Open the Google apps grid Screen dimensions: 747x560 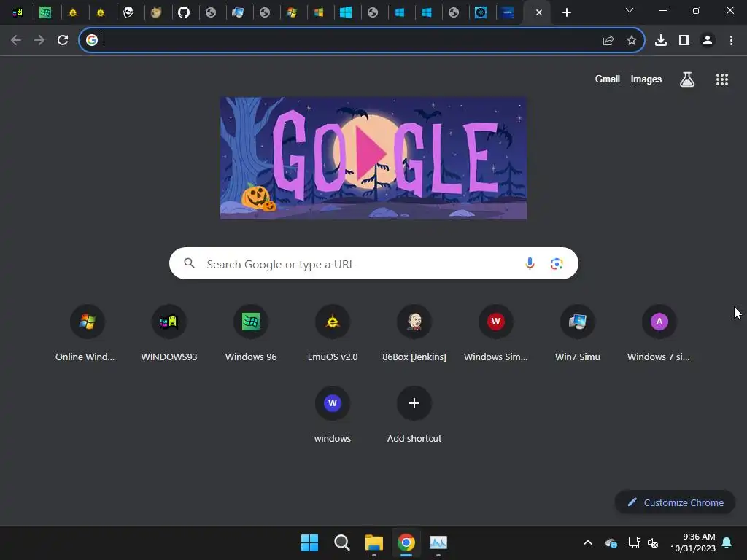[x=721, y=79]
